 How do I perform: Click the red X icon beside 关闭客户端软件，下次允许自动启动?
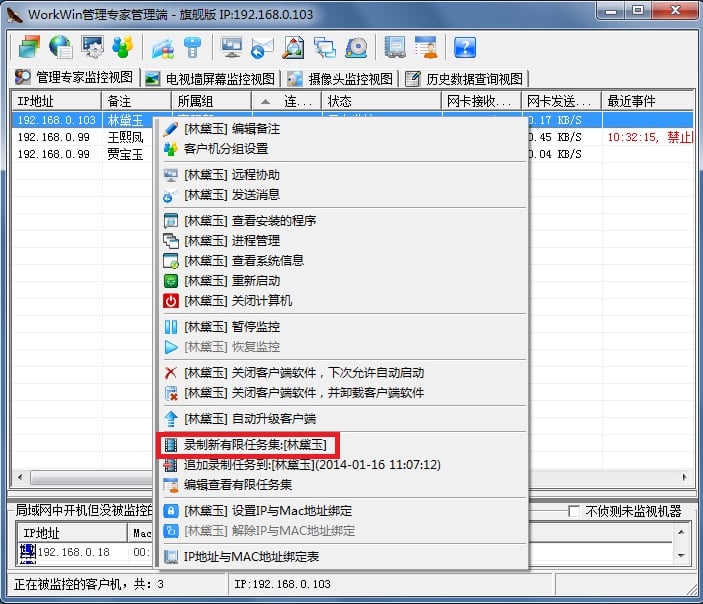pos(171,373)
